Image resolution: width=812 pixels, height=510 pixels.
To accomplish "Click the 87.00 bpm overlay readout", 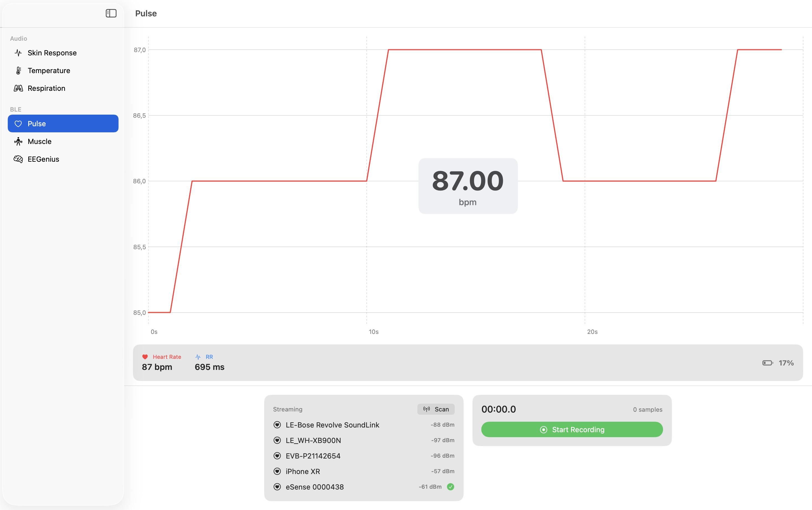I will coord(468,186).
